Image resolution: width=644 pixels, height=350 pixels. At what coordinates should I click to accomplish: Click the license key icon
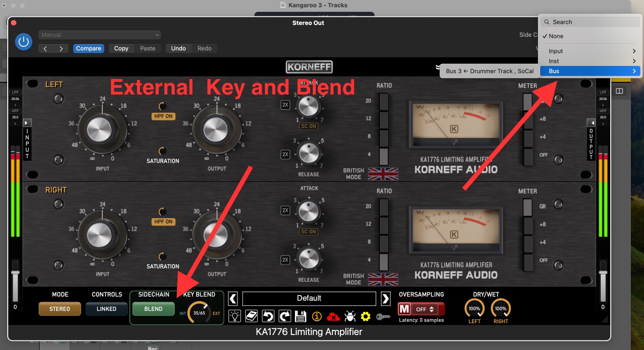[383, 316]
